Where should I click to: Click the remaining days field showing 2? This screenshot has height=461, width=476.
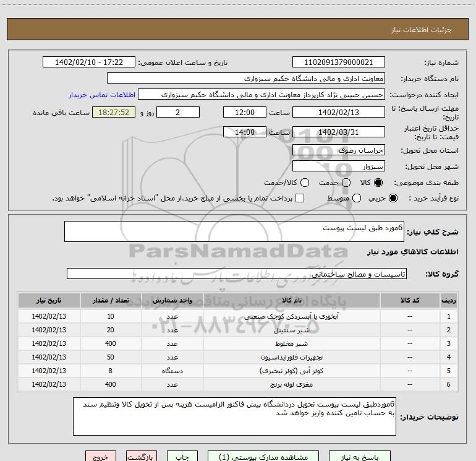pos(178,112)
